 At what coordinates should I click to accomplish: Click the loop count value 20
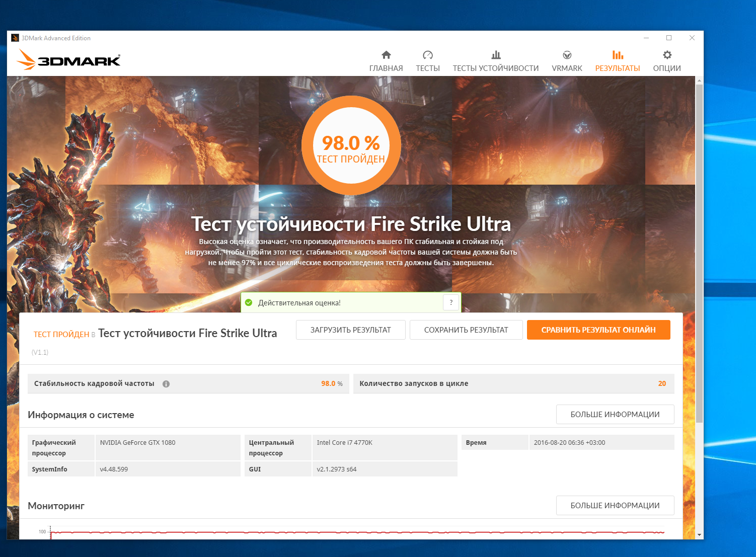point(662,383)
